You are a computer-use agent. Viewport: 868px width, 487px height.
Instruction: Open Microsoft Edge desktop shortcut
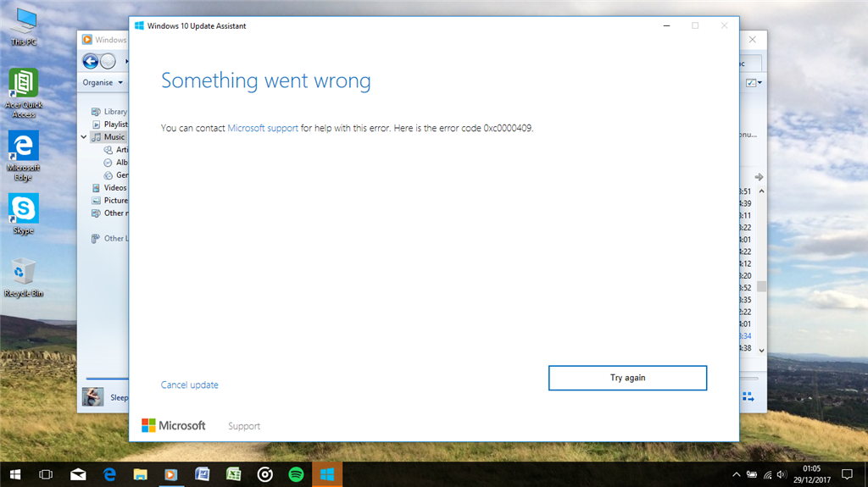click(x=23, y=156)
